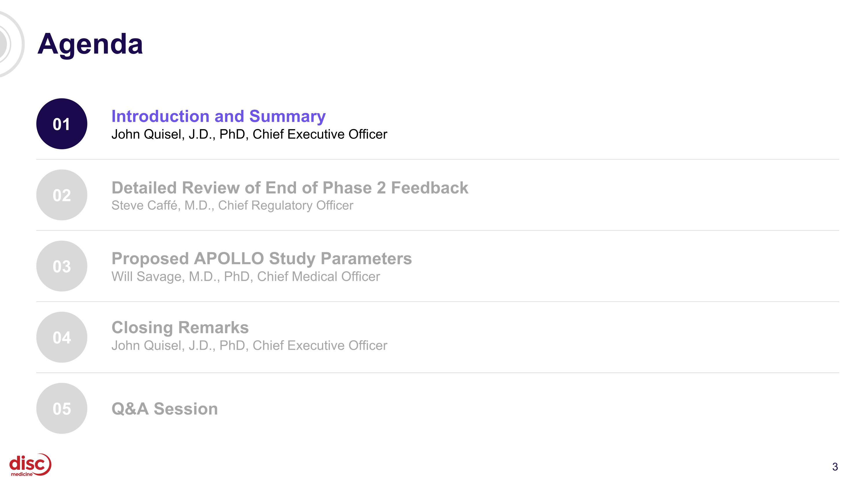Screen dimensions: 868x488
Task: Click the dark 01 circle badge
Action: pyautogui.click(x=62, y=124)
